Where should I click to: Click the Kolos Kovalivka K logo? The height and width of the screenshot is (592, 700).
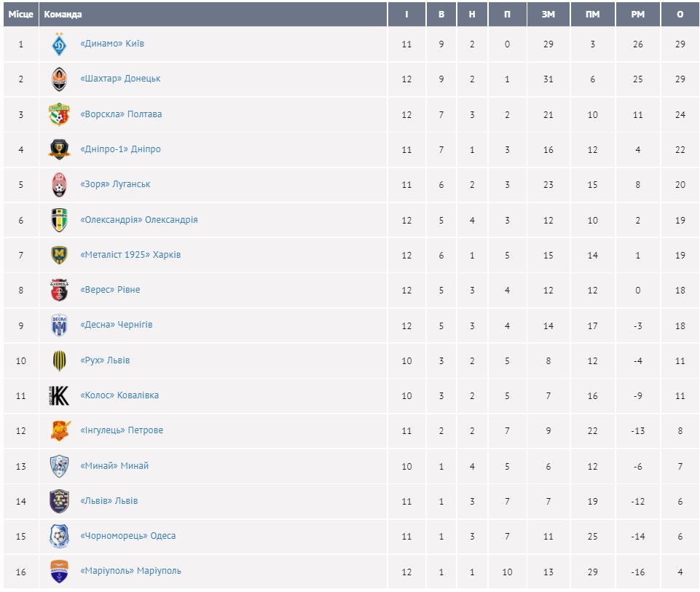59,395
